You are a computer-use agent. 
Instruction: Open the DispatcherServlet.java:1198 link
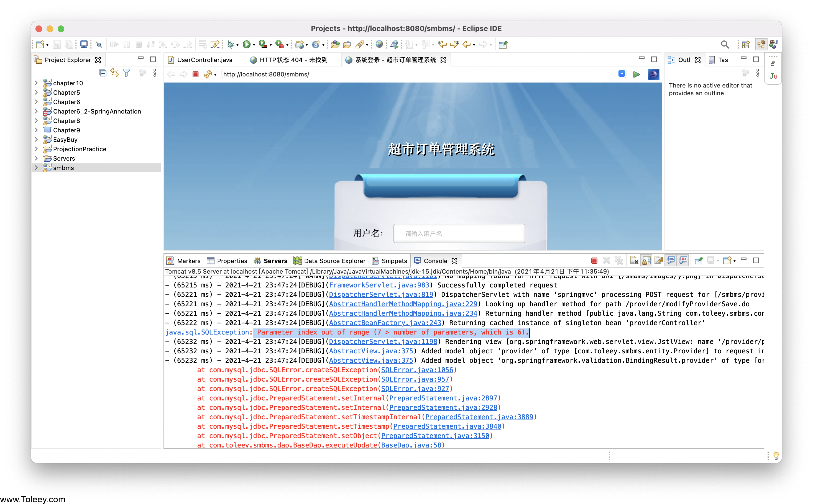tap(383, 342)
